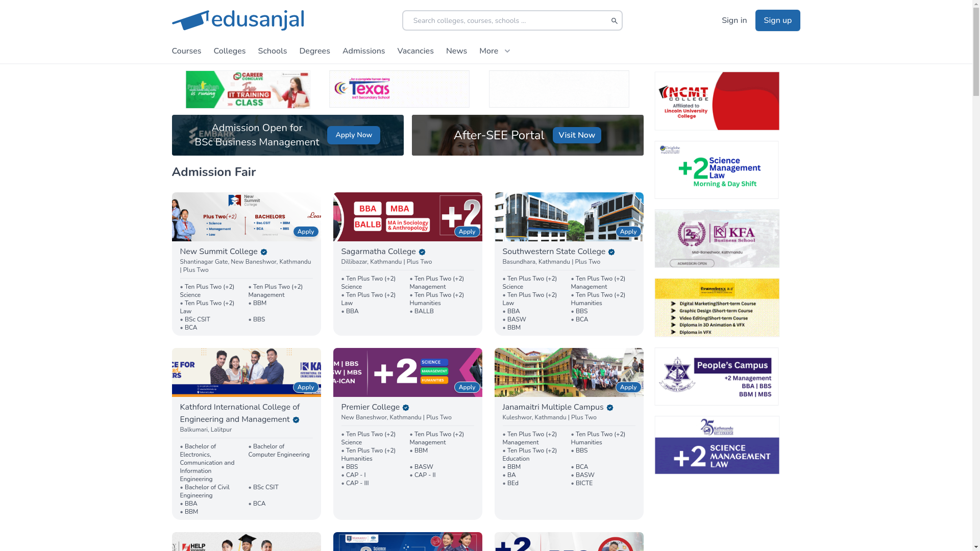Click the KFA Business School sidebar ad
The image size is (980, 551).
click(717, 238)
